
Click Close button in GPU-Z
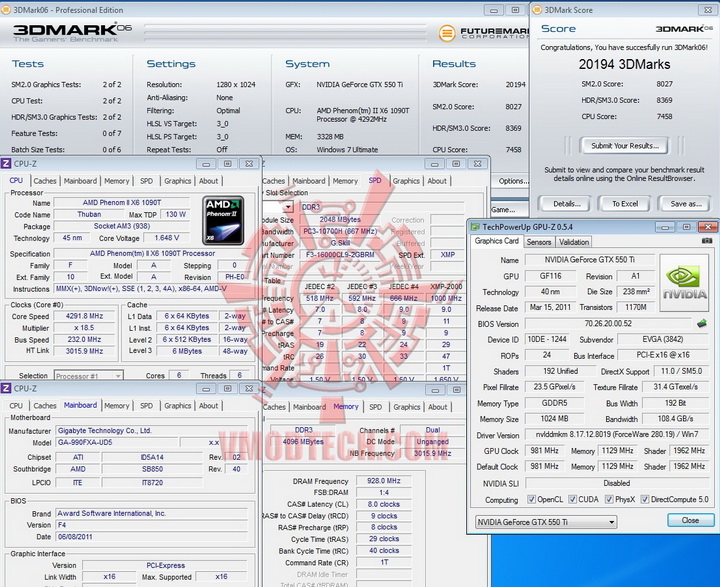point(690,520)
